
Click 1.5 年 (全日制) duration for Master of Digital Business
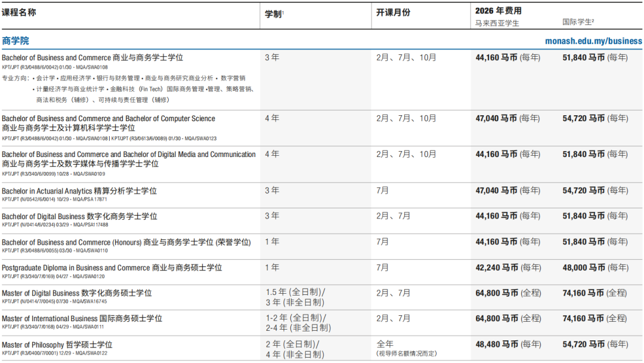[295, 292]
